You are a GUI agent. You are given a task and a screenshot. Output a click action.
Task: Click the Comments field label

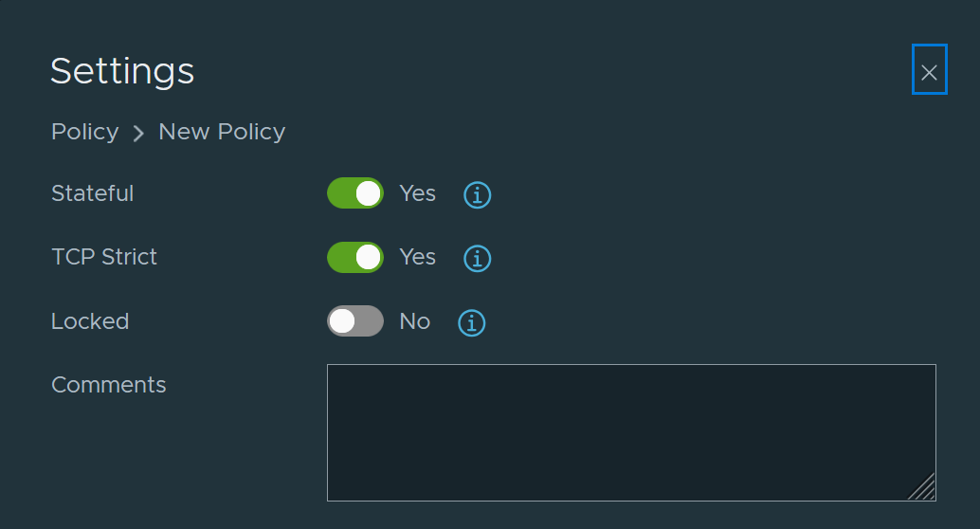(109, 385)
